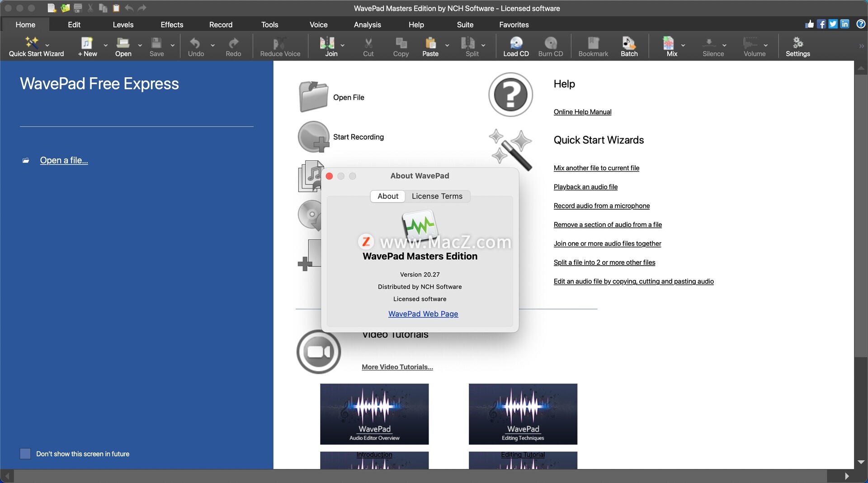868x483 pixels.
Task: Enable "Don't show this screen in future" checkbox
Action: 25,454
